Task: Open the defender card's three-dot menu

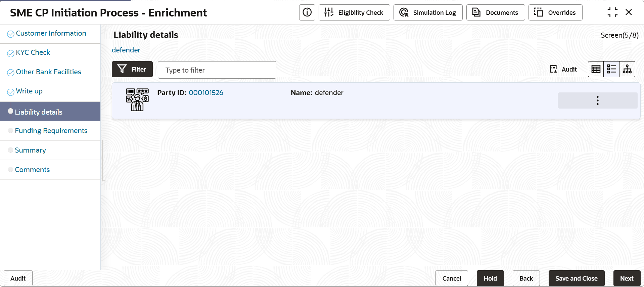Action: tap(598, 100)
